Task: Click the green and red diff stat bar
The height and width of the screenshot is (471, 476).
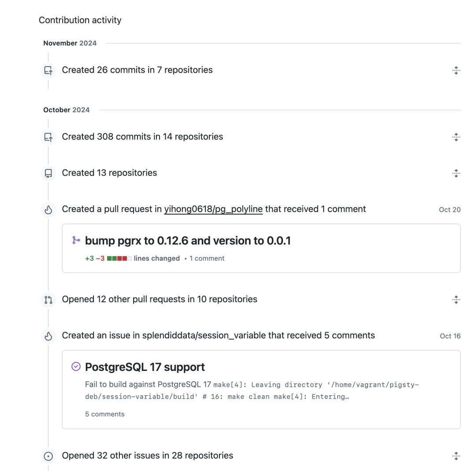Action: coord(119,258)
